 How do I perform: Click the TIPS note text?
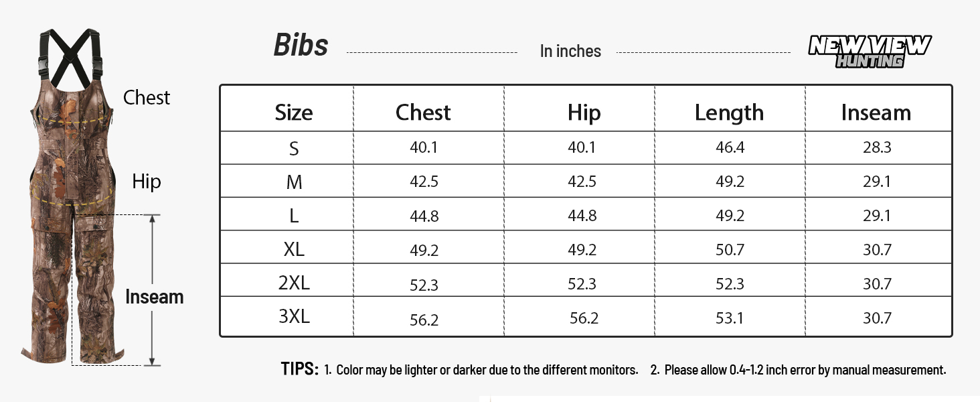click(x=614, y=369)
